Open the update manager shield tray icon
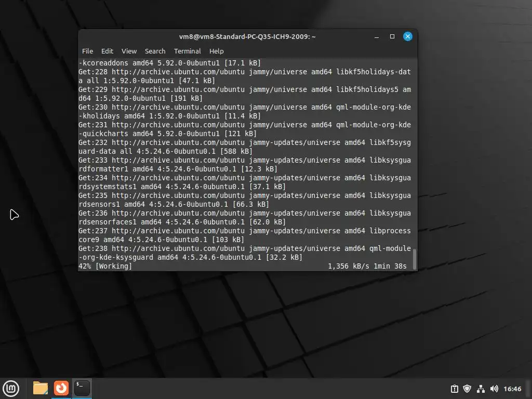 [x=467, y=389]
